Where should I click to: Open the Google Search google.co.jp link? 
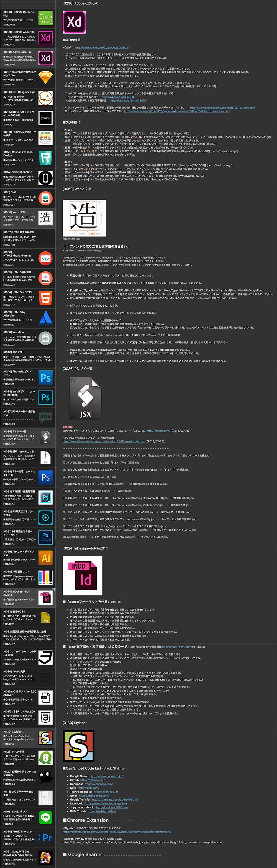pos(107,776)
